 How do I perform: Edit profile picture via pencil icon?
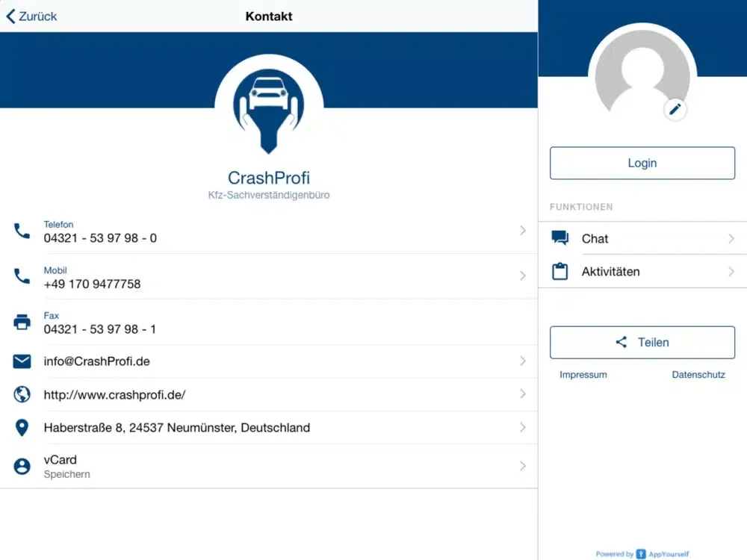675,110
